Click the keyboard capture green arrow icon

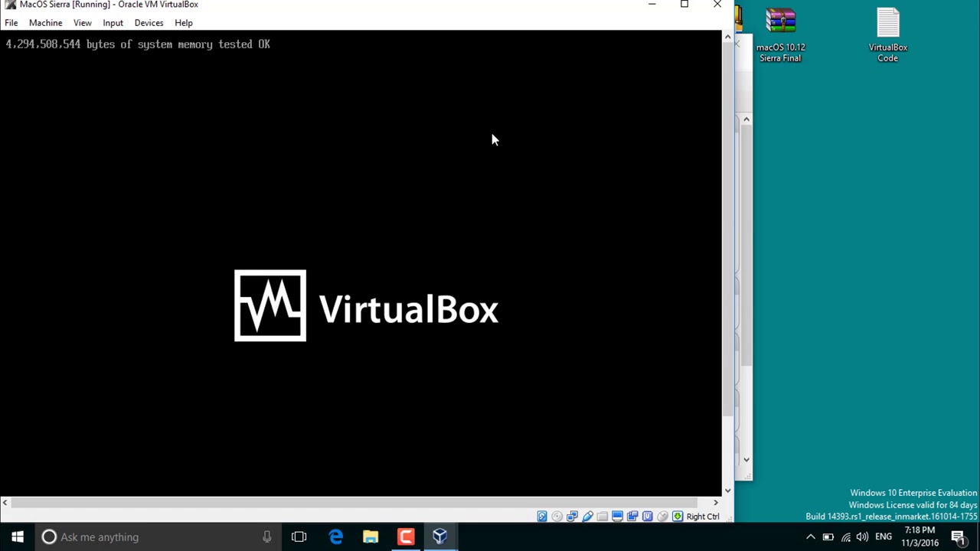678,517
